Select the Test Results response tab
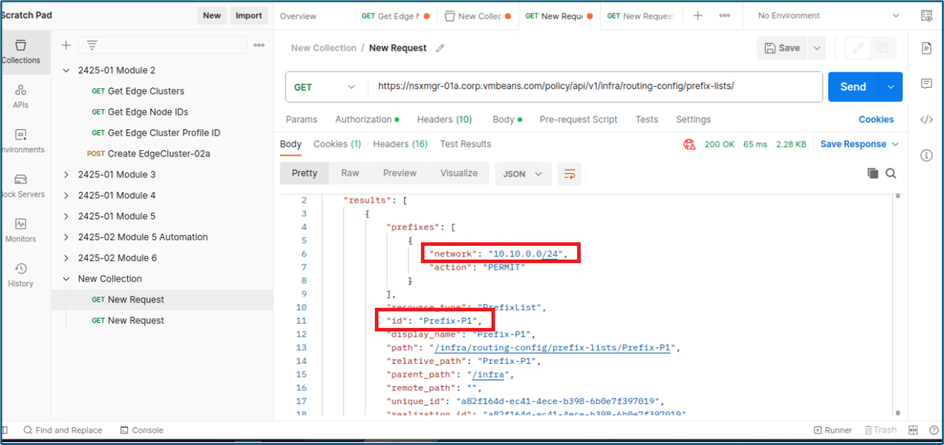 tap(465, 144)
